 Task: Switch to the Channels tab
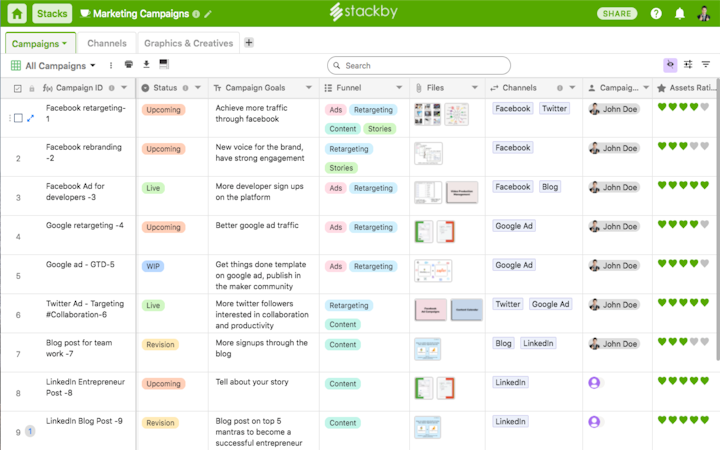tap(107, 43)
